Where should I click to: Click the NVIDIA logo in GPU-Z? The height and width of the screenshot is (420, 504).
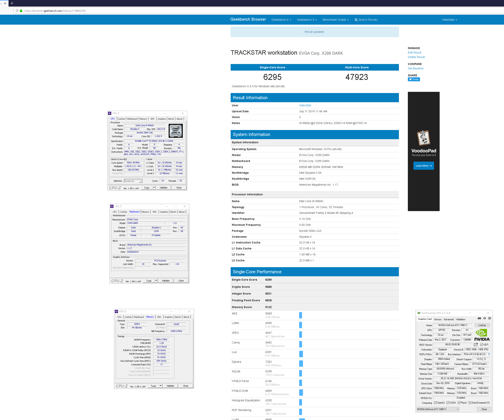pos(482,335)
